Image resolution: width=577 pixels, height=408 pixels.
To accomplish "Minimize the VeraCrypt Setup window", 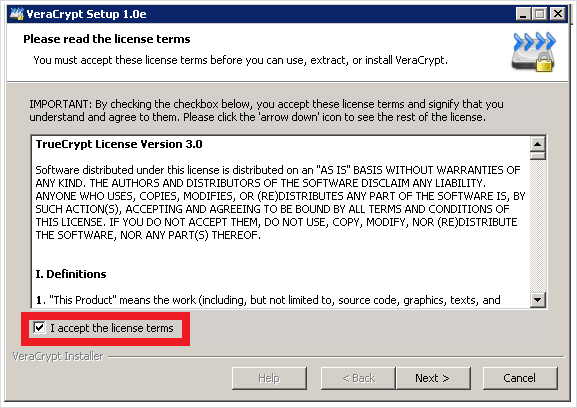I will pyautogui.click(x=523, y=14).
